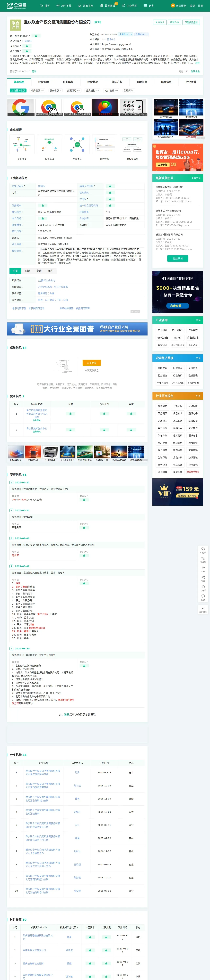Open the 产业园规划 tag in 产业咨询
This screenshot has height=980, width=210.
[x=178, y=330]
